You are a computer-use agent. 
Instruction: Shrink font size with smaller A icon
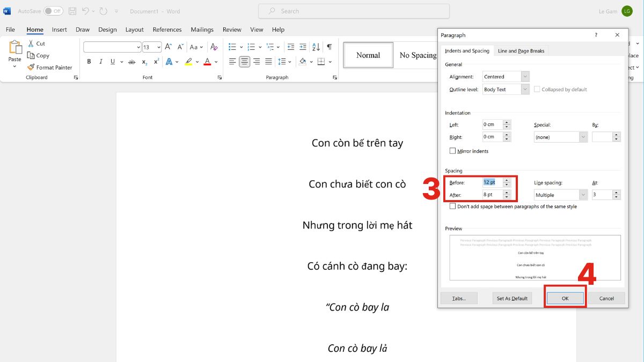click(x=180, y=47)
